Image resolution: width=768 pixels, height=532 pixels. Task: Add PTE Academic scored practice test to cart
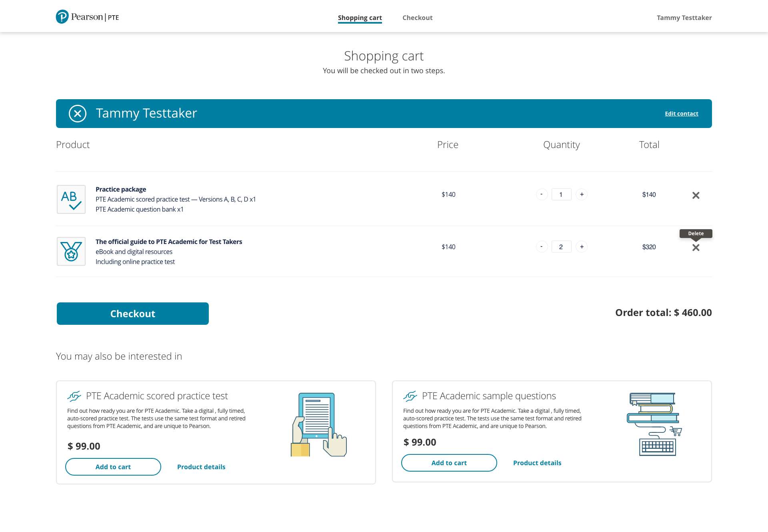[x=113, y=467]
